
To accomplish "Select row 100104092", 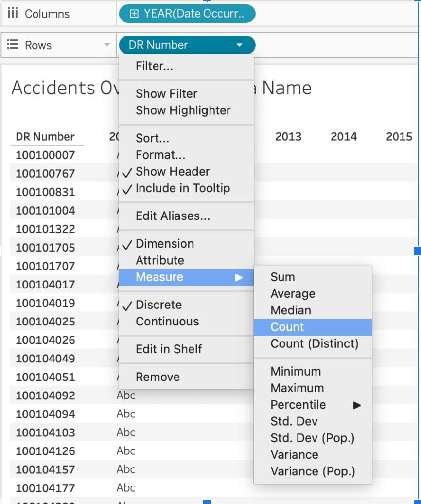I will coord(45,396).
